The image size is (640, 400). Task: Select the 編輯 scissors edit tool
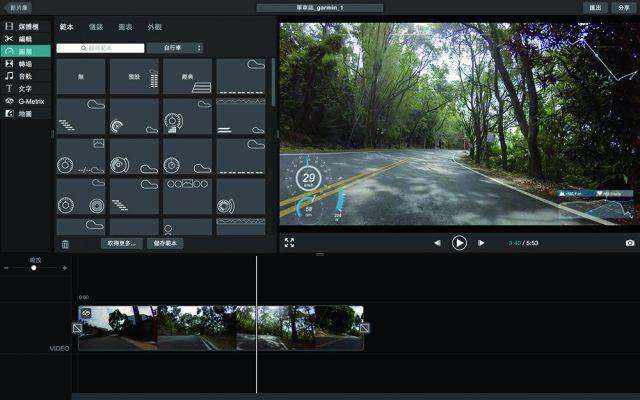[x=24, y=37]
